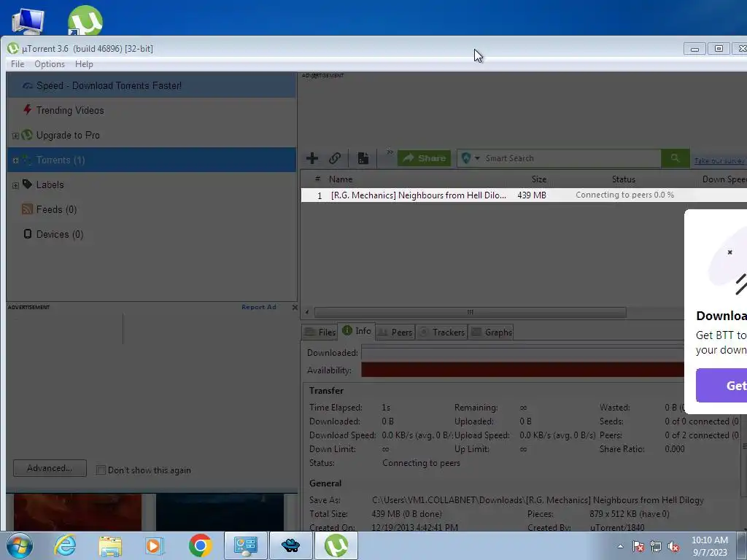Click the green search magnifier button
Screen dimensions: 747x560
click(x=675, y=158)
